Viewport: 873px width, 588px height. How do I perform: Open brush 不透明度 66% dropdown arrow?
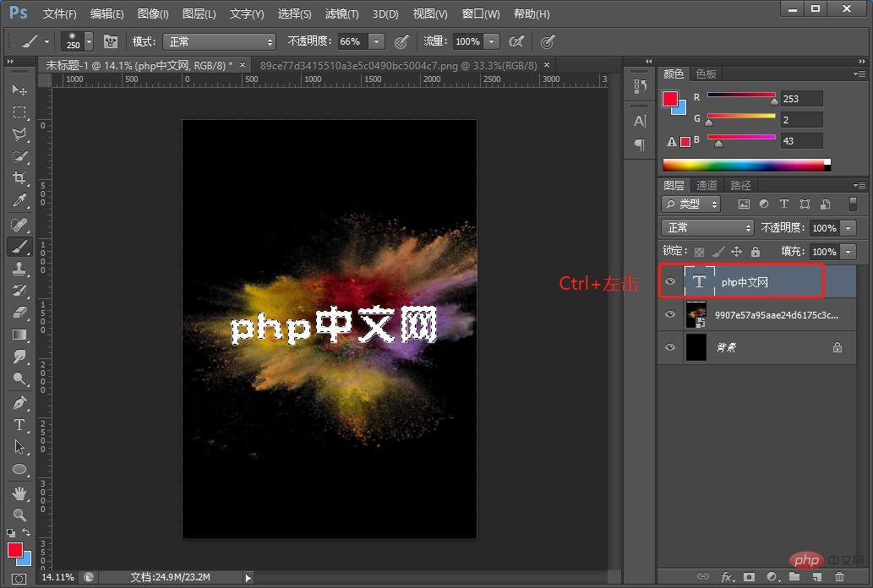pos(377,41)
